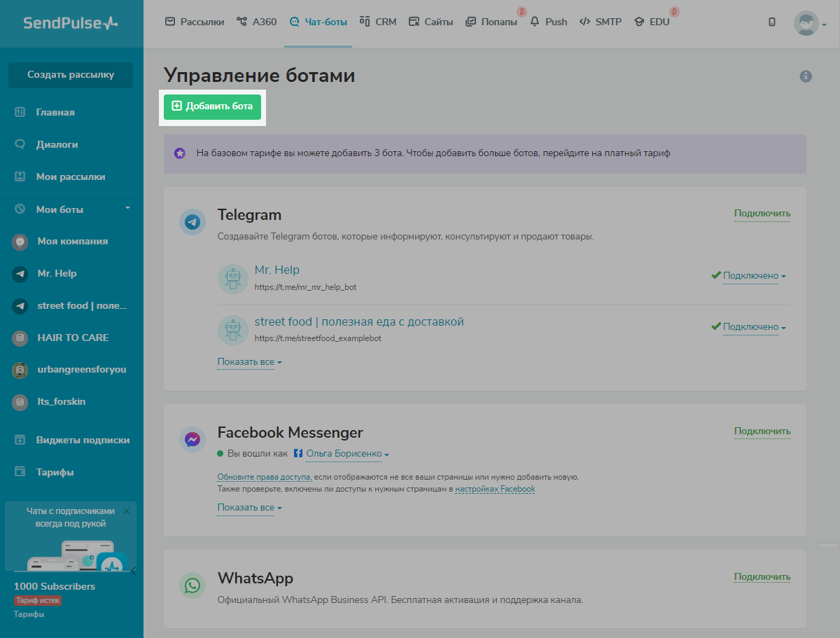The width and height of the screenshot is (840, 638).
Task: Click Создать рассылку button
Action: coord(71,75)
